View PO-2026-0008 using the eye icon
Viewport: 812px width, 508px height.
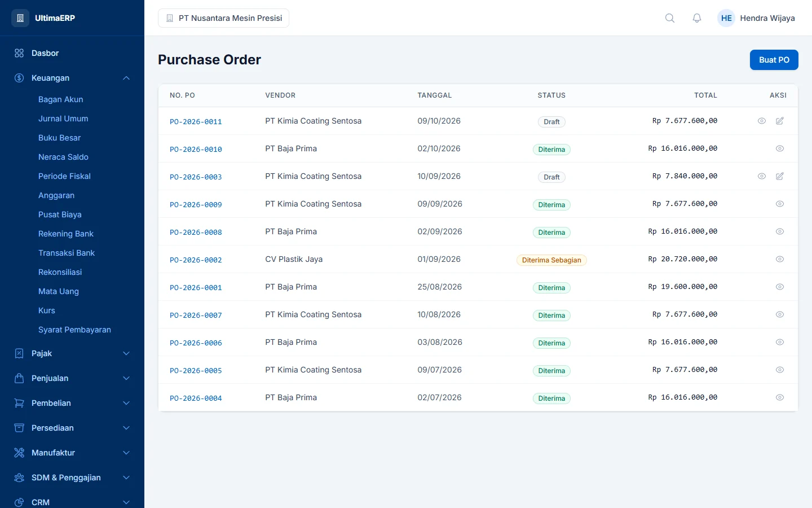[x=780, y=231]
